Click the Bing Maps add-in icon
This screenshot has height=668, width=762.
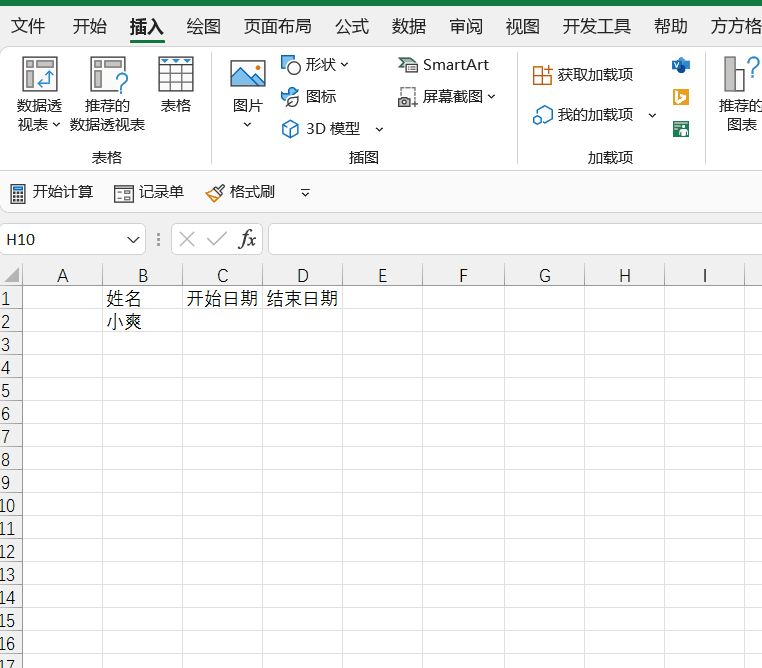pos(681,97)
